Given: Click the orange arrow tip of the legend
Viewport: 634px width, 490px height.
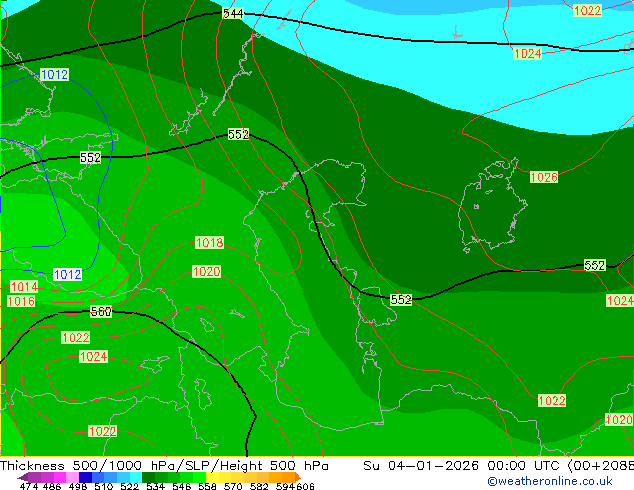Looking at the screenshot, I should tap(298, 477).
